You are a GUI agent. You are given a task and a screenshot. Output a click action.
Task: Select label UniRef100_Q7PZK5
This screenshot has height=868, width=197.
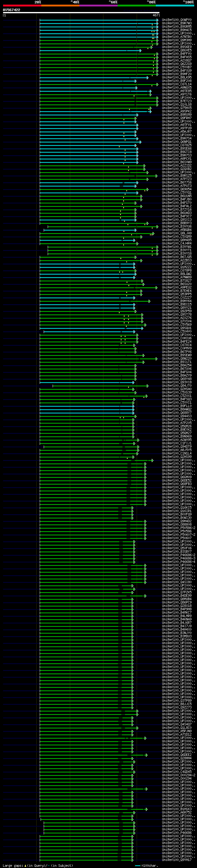pos(177,592)
